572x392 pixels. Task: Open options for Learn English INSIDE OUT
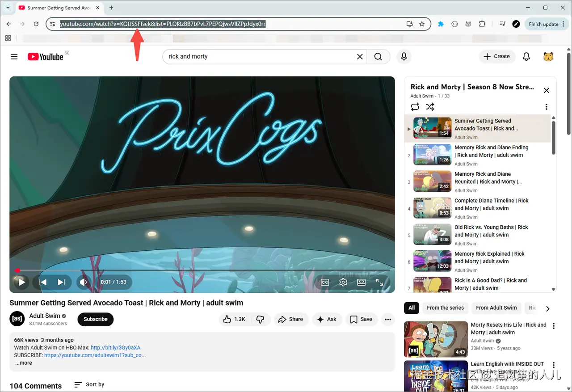click(554, 365)
